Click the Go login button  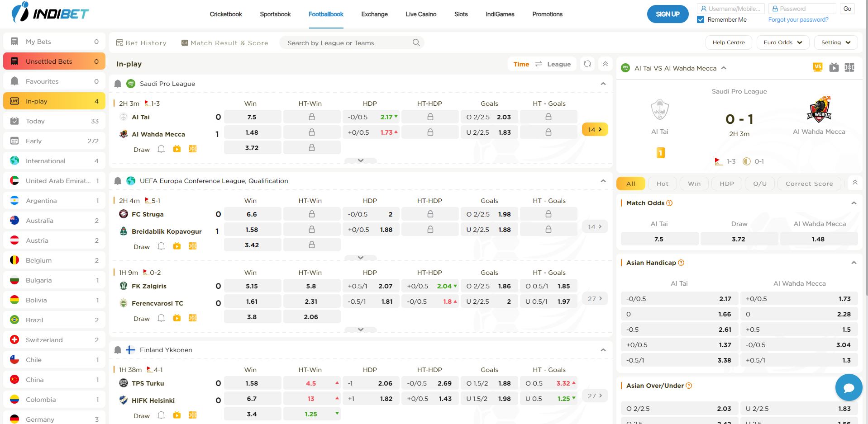click(847, 9)
